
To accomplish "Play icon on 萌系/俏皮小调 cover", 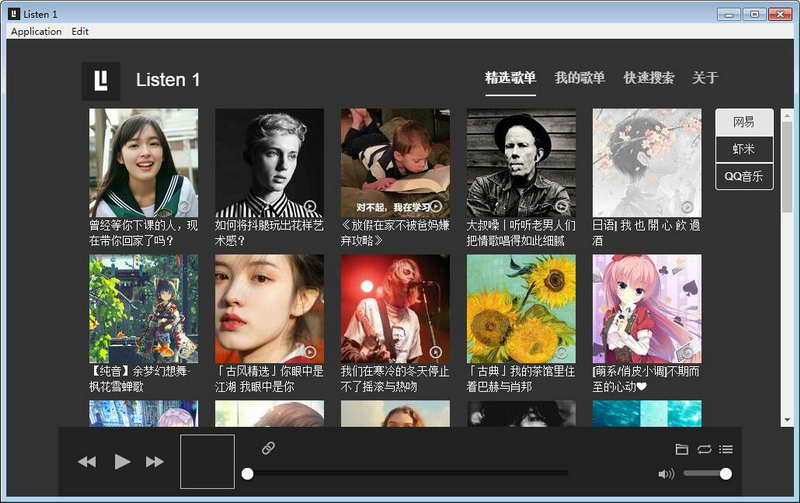I will click(687, 352).
